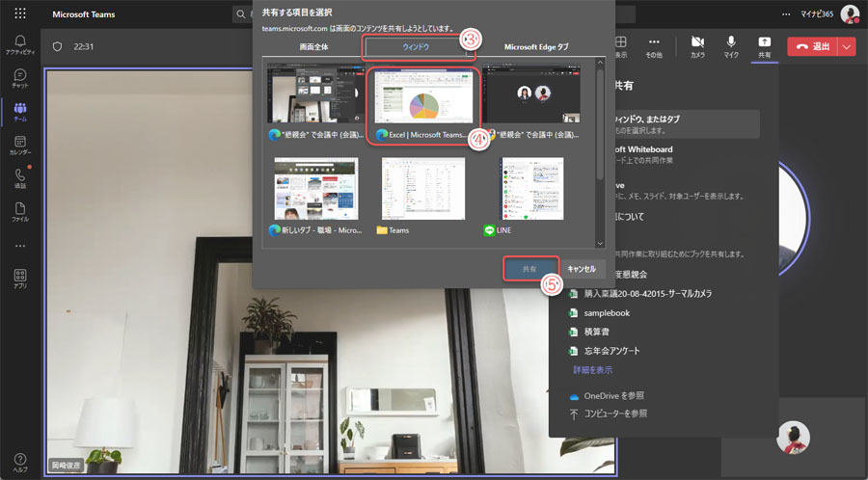Switch to the Window tab
Viewport: 868px width, 480px height.
416,47
